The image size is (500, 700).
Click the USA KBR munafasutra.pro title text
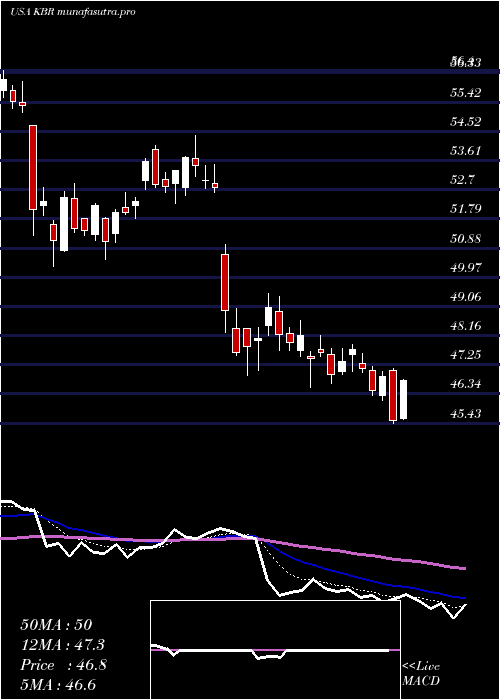(72, 12)
